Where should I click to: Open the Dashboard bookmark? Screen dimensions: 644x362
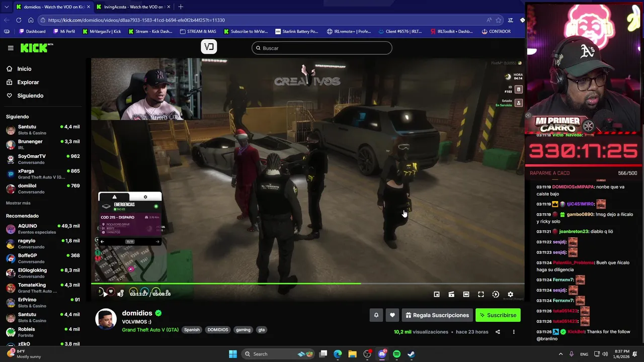tap(32, 31)
